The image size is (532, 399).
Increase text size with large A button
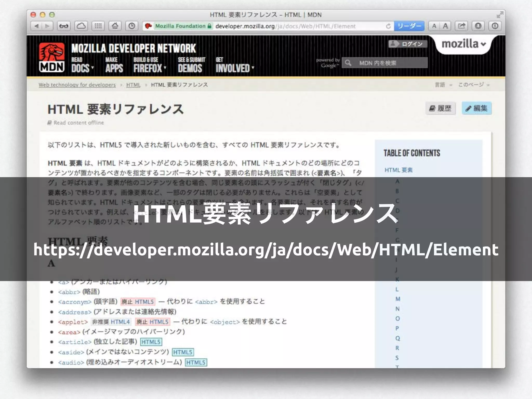point(445,26)
